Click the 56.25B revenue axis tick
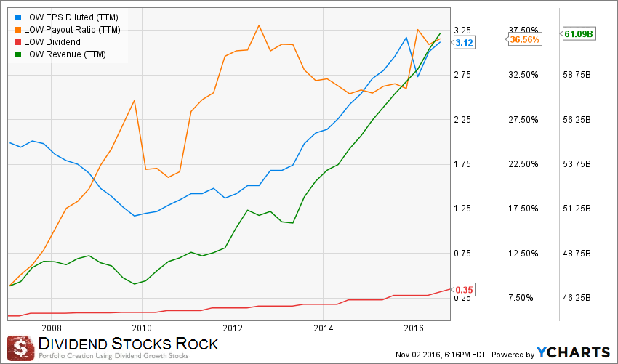This screenshot has width=618, height=364. tap(577, 119)
